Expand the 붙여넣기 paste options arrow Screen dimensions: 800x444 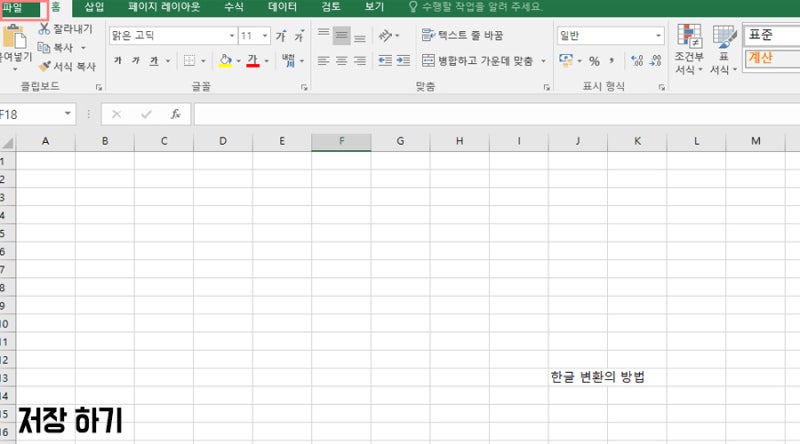(x=15, y=69)
